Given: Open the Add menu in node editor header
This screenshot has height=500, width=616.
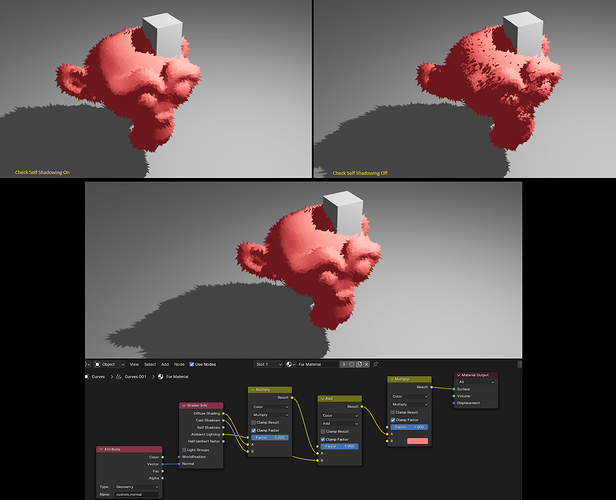Looking at the screenshot, I should (165, 364).
